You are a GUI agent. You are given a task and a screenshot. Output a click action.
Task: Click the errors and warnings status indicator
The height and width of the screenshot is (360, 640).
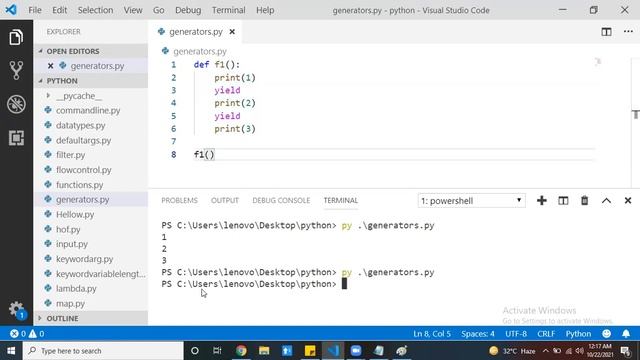tap(27, 334)
